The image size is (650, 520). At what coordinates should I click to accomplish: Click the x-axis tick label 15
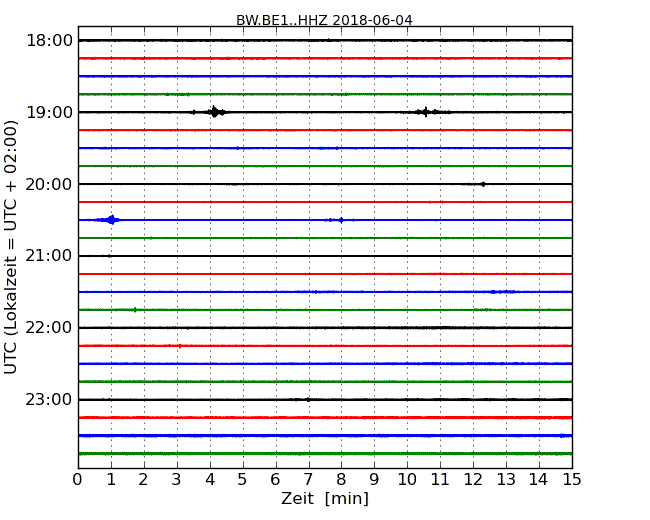click(x=572, y=480)
